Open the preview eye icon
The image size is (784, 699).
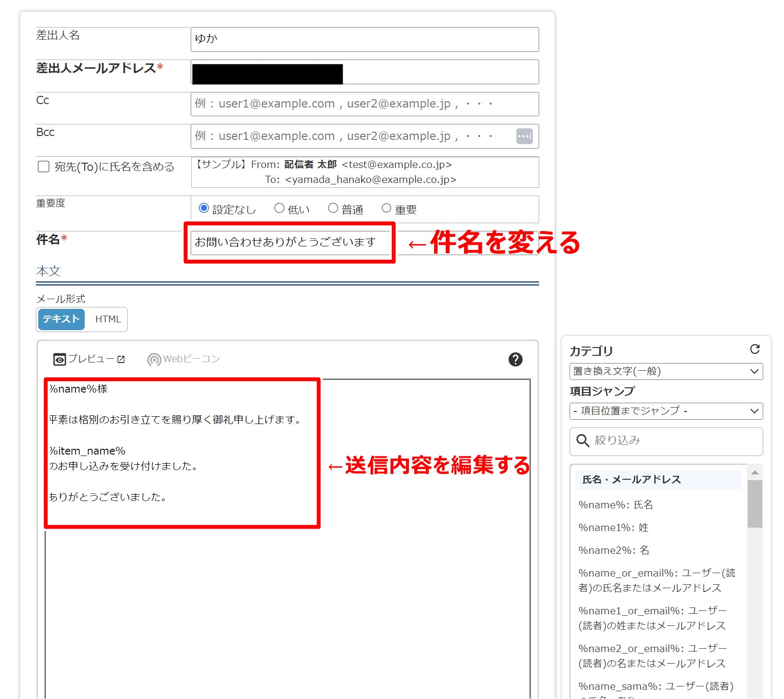(59, 359)
